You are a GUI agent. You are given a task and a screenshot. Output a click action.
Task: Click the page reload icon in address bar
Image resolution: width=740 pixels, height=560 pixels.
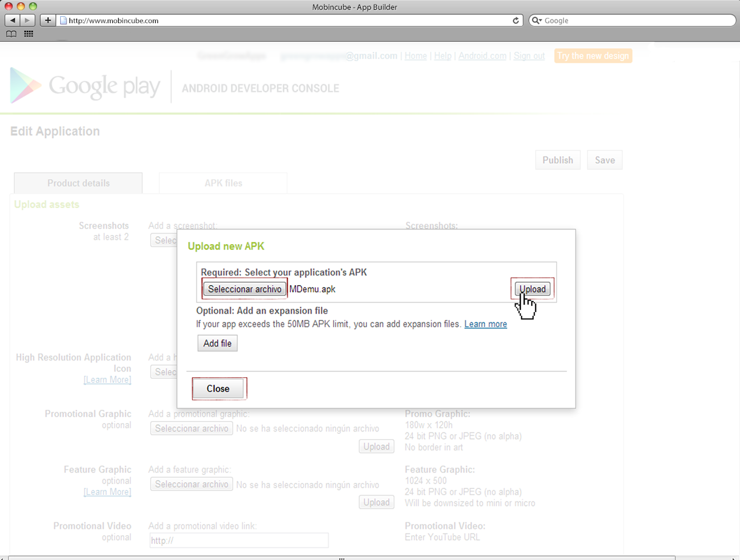(x=516, y=21)
